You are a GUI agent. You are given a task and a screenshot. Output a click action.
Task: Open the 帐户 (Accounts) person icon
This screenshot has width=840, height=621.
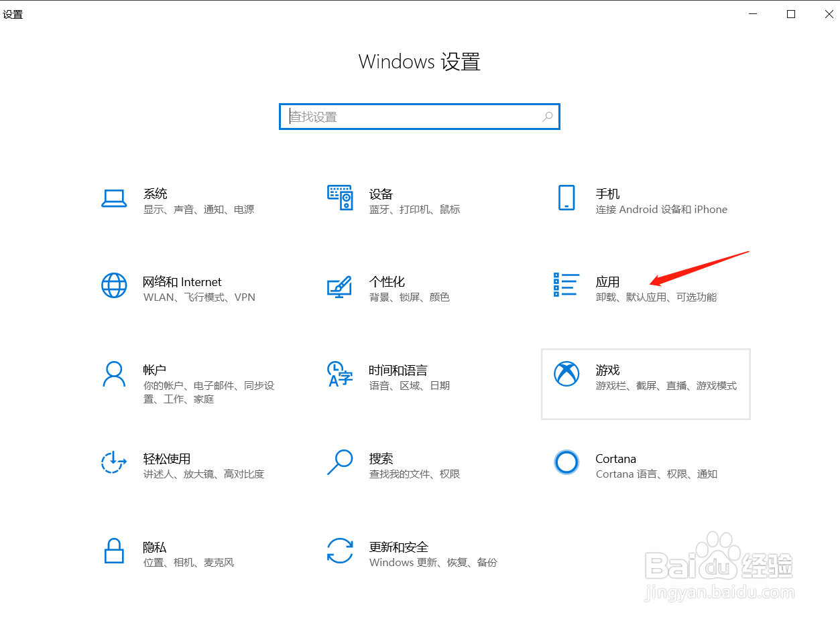coord(114,375)
